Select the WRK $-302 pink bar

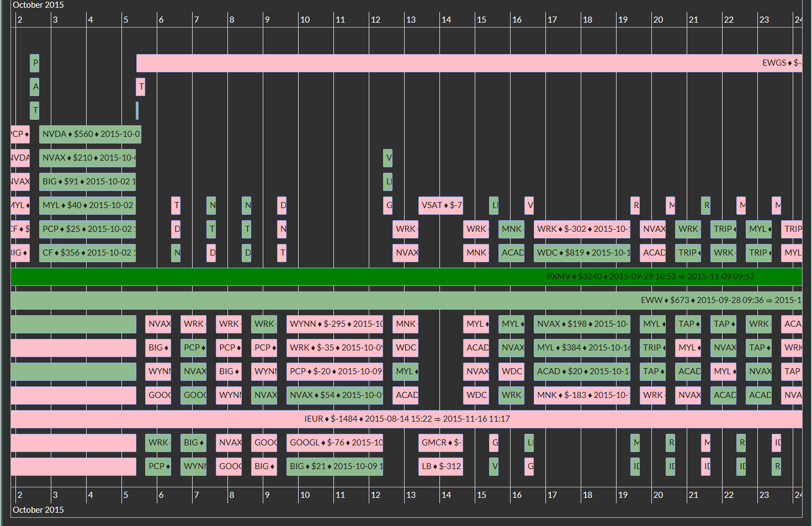[x=582, y=229]
